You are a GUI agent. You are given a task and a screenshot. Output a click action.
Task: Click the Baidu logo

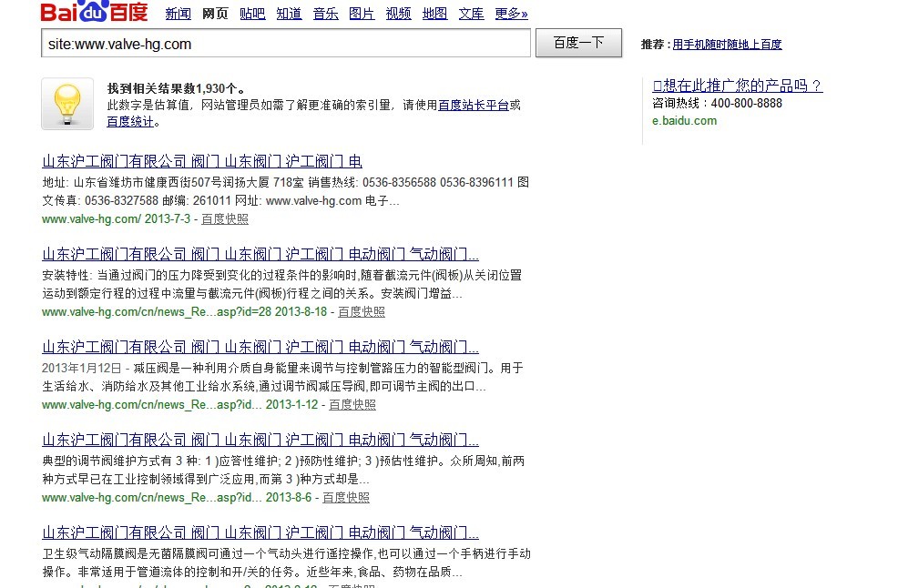tap(95, 11)
